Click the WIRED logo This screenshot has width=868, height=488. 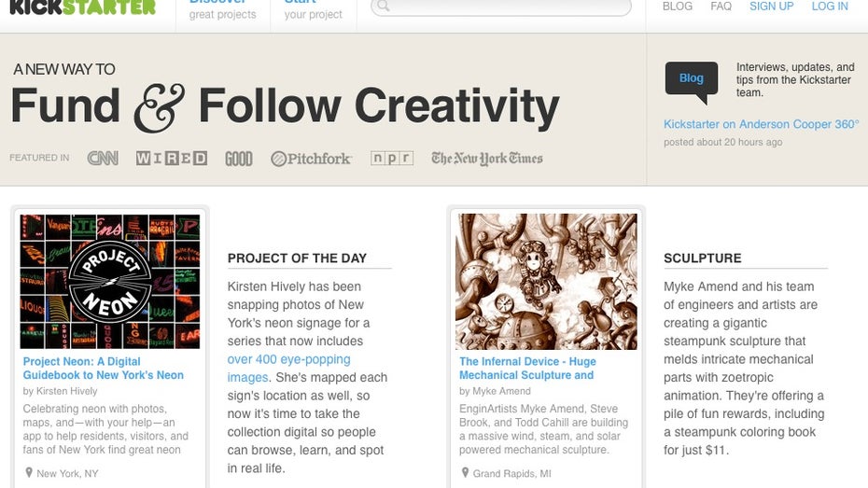click(171, 158)
